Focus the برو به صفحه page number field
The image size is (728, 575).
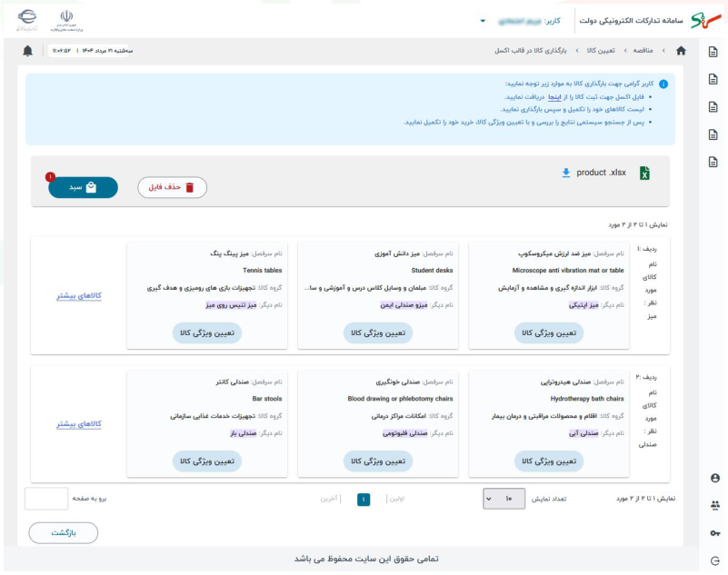pos(46,499)
